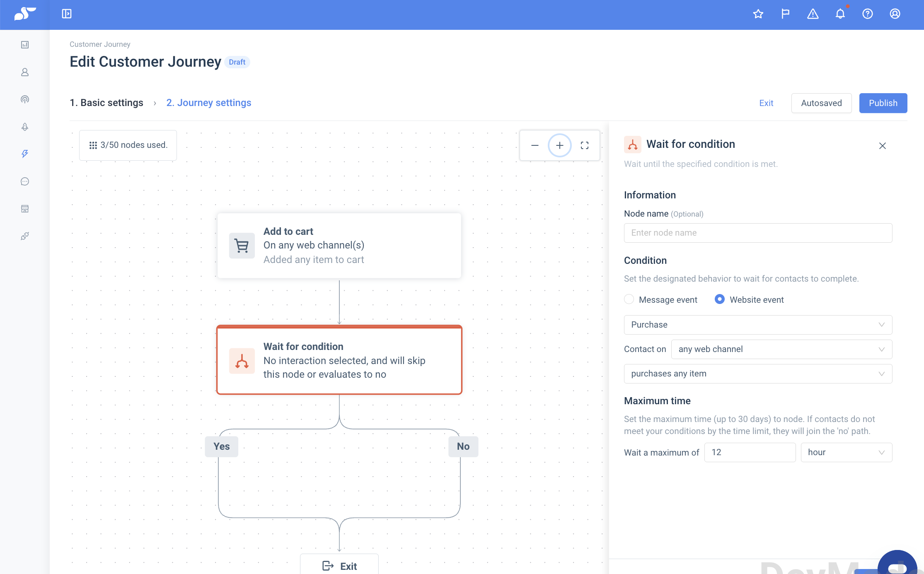The height and width of the screenshot is (574, 924).
Task: Click the bird logo in the header
Action: [25, 14]
